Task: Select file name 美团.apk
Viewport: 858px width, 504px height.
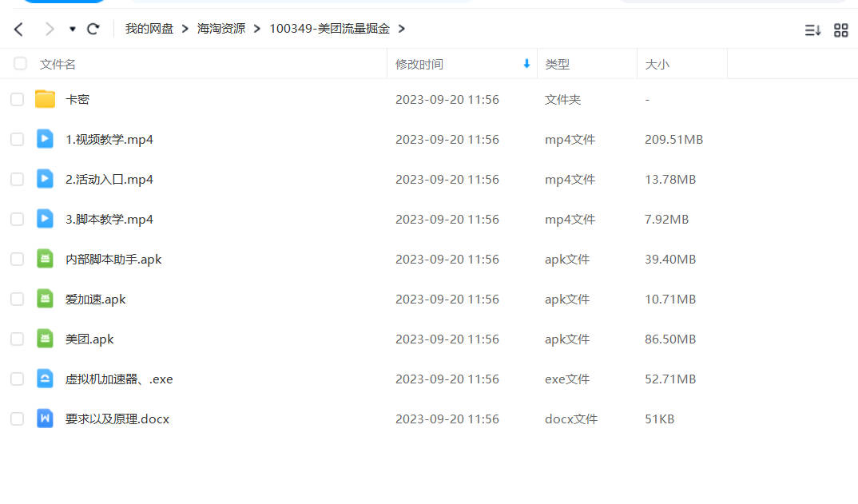Action: point(89,339)
